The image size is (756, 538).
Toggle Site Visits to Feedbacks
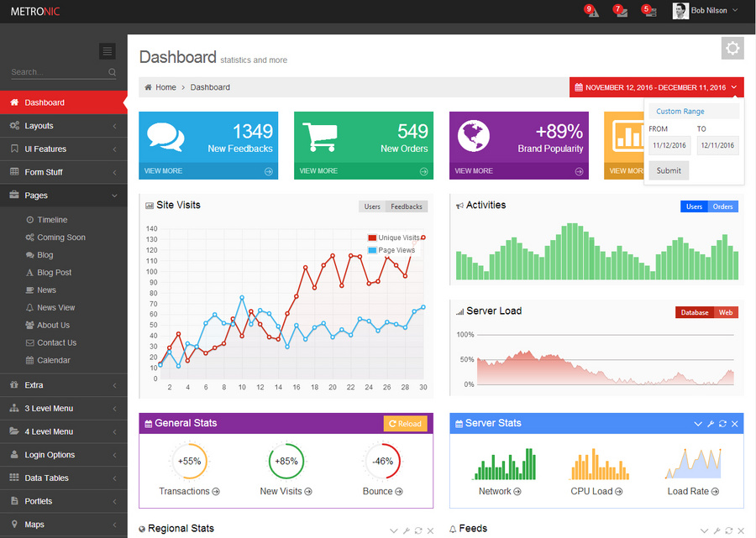(407, 206)
